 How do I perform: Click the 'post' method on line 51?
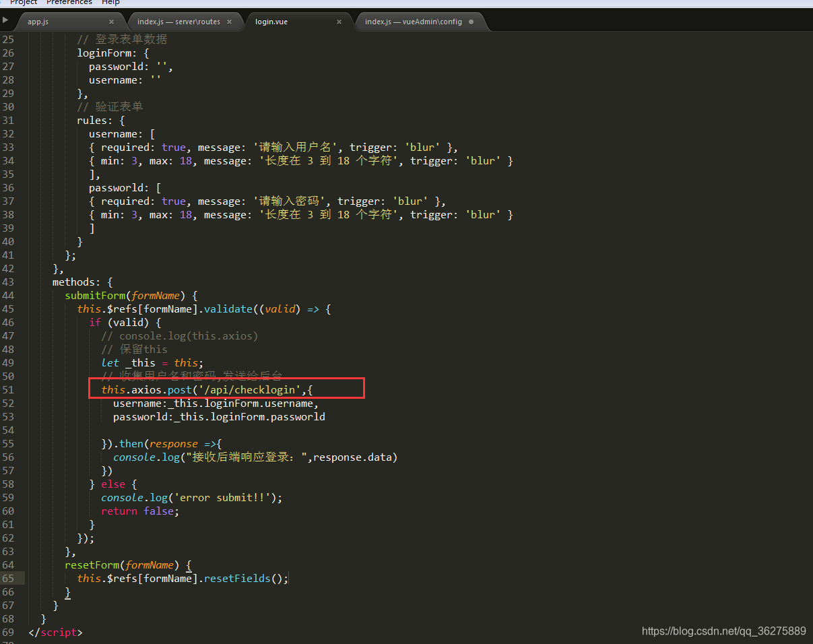(x=180, y=389)
